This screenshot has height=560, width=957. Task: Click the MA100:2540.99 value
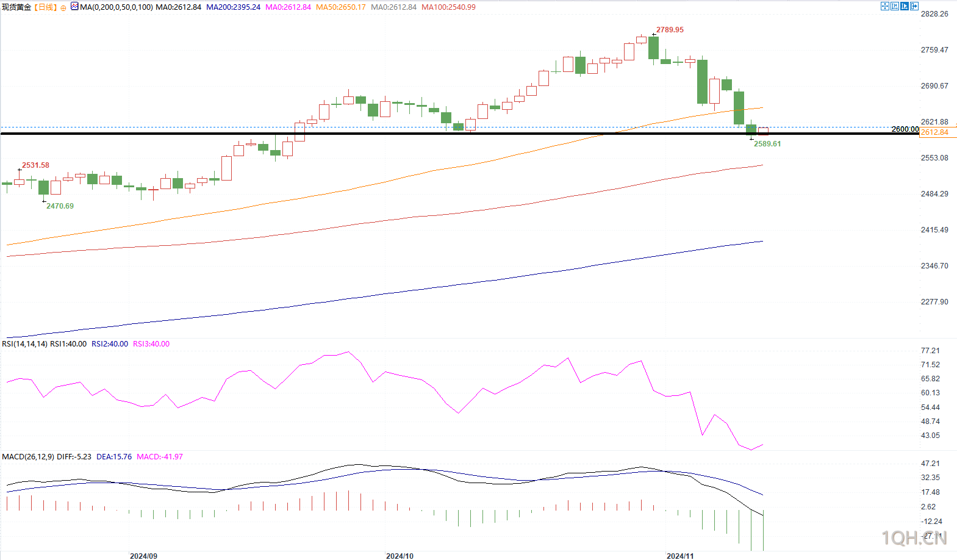(448, 7)
